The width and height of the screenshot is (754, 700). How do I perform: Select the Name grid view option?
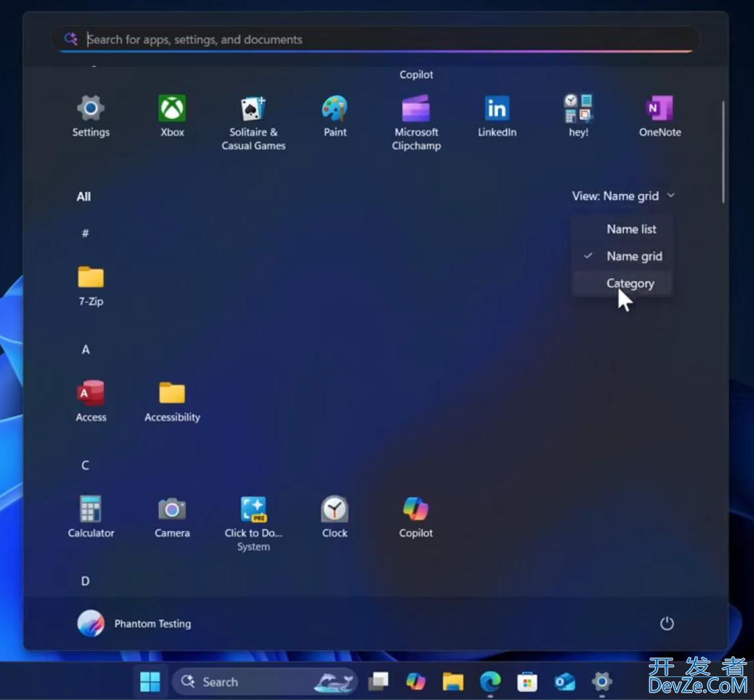(x=622, y=256)
